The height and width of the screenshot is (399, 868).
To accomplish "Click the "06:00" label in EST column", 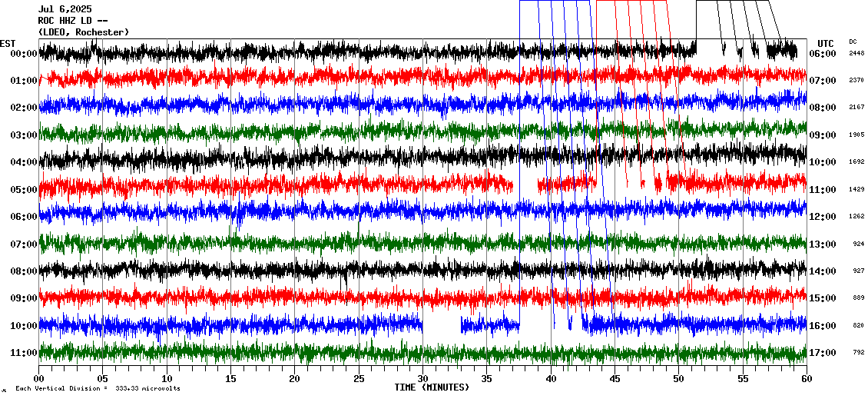I will (x=23, y=217).
